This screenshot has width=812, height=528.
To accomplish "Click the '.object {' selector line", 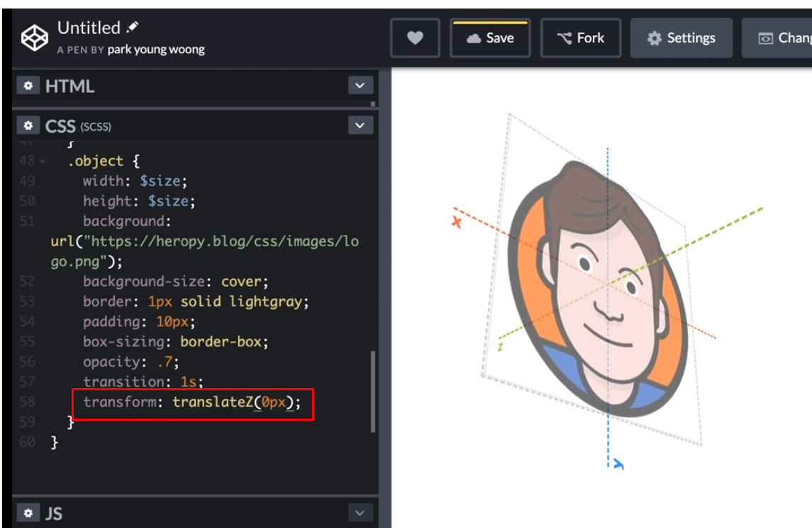I will click(x=104, y=161).
